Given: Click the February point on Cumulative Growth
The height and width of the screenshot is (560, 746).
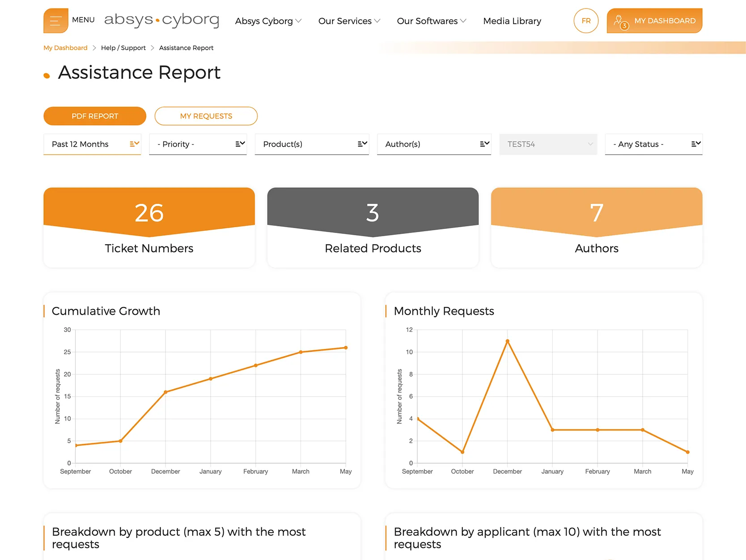Looking at the screenshot, I should point(256,365).
